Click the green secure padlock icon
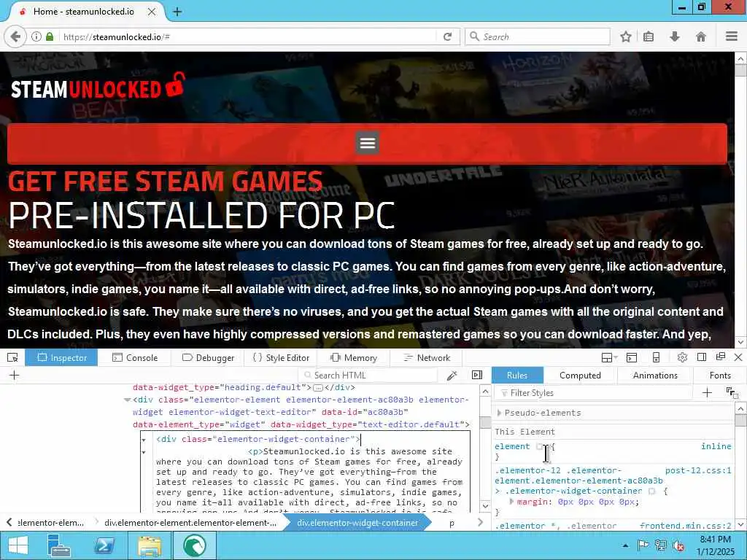This screenshot has height=560, width=747. (x=50, y=36)
